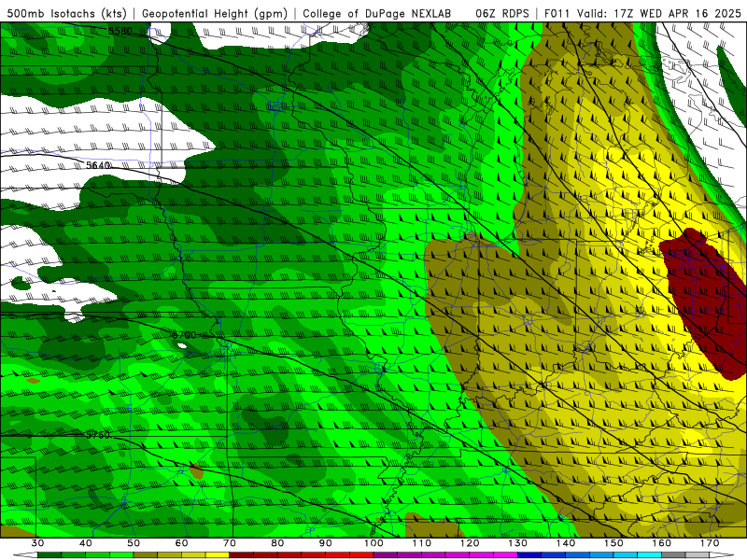Click the 40 value on the color scale

86,543
